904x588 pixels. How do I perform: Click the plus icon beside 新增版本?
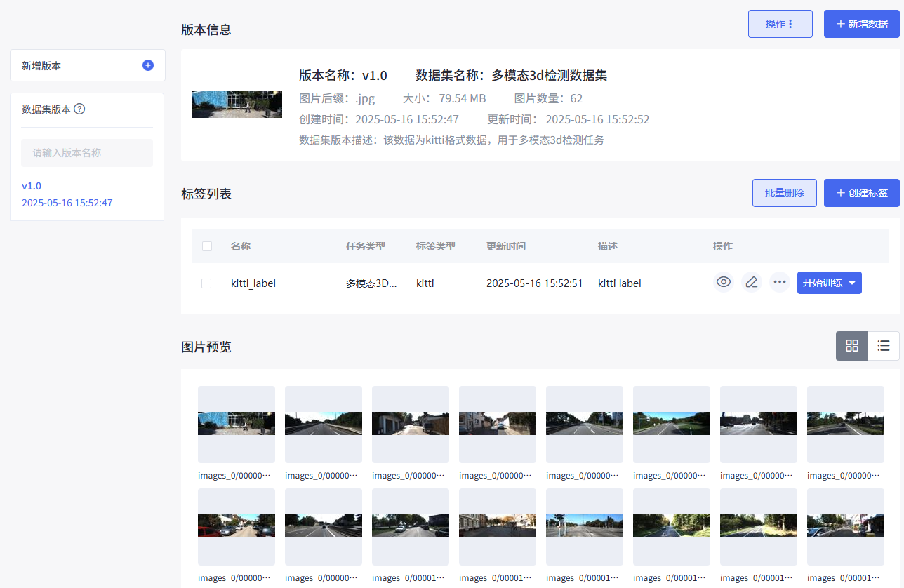(x=148, y=65)
